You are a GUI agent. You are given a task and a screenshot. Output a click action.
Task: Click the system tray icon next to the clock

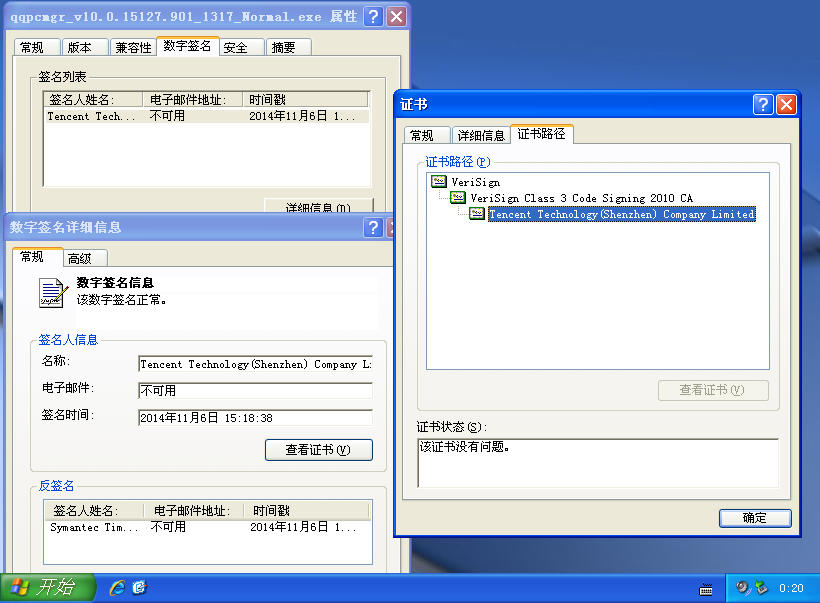pos(762,588)
